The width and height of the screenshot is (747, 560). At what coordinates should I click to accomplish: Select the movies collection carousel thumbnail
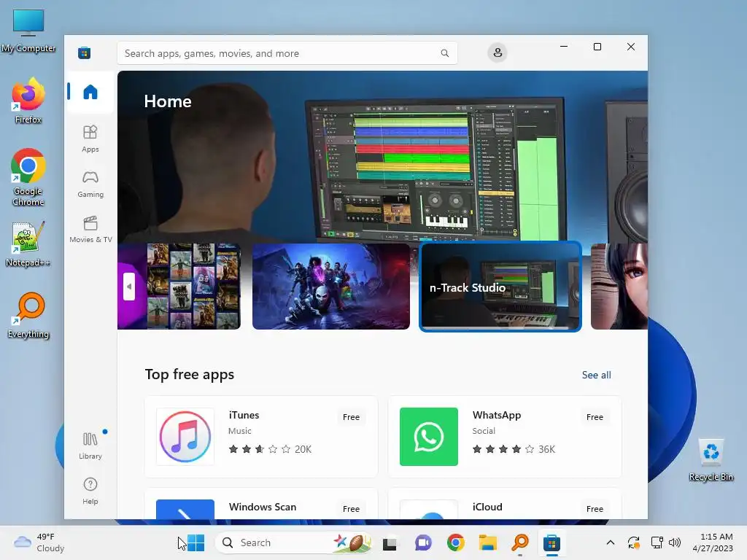[179, 286]
